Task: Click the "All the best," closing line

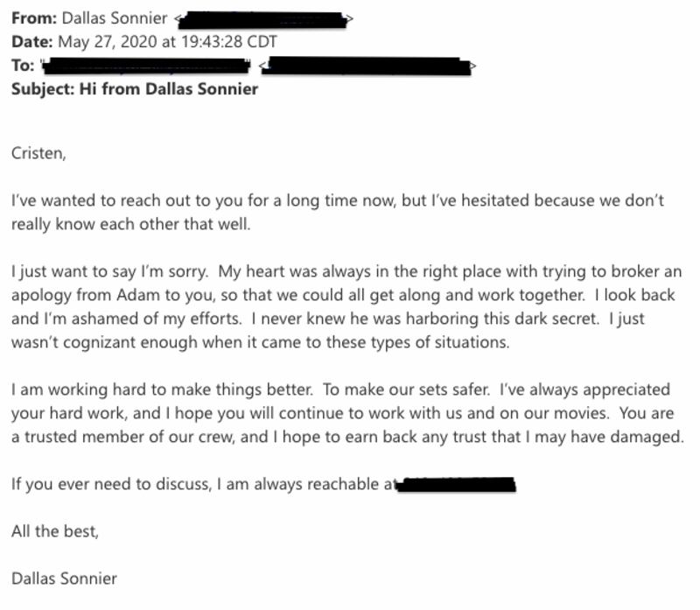Action: (x=54, y=530)
